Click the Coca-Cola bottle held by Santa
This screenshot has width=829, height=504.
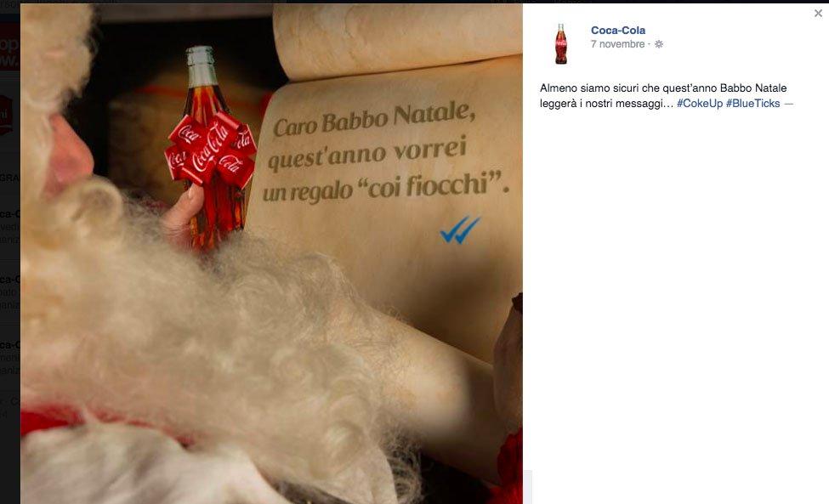[212, 148]
